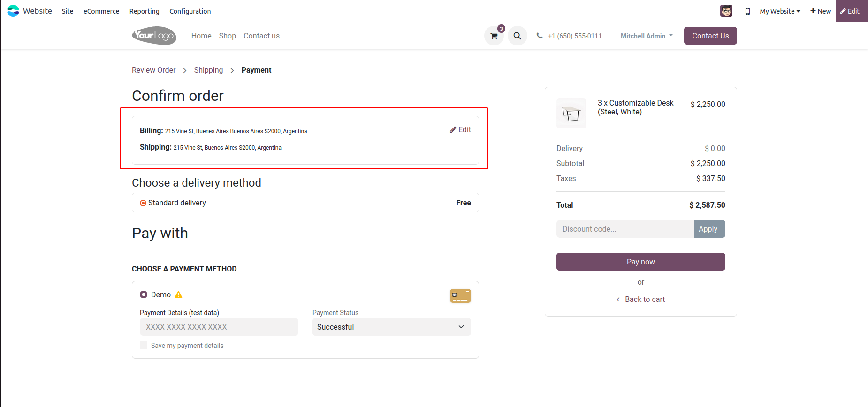The height and width of the screenshot is (407, 868).
Task: Open Payment Status dropdown
Action: pos(391,327)
